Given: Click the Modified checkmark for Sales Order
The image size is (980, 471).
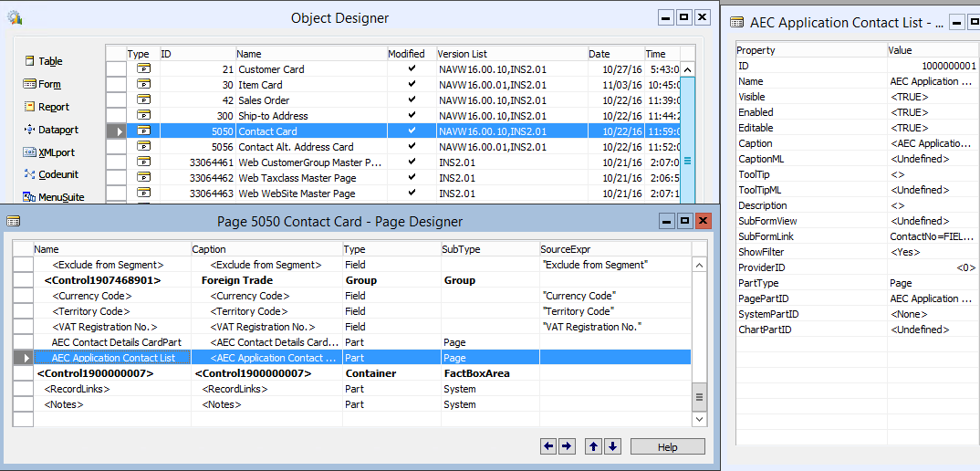Looking at the screenshot, I should click(x=412, y=100).
